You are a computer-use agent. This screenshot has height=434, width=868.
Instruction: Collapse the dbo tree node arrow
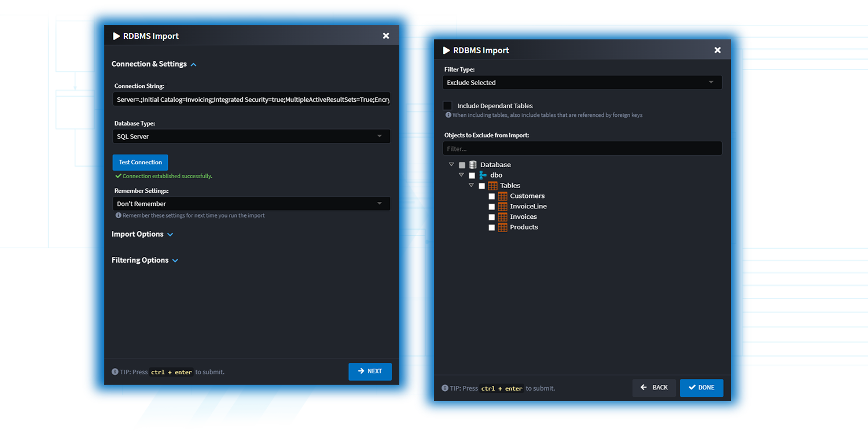461,175
